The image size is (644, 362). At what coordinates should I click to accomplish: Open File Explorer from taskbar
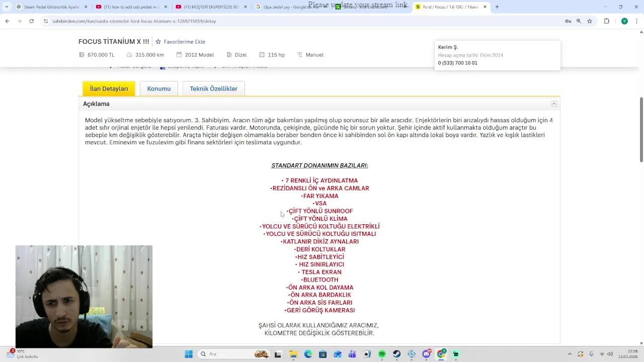[293, 354]
